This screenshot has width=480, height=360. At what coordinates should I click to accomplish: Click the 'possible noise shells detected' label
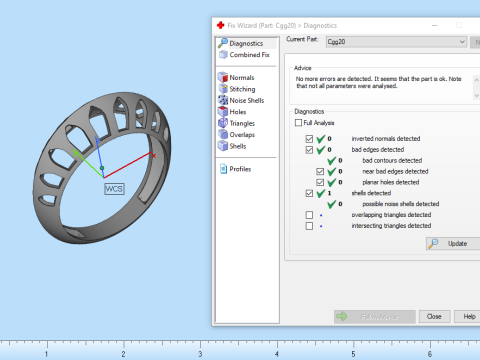401,204
